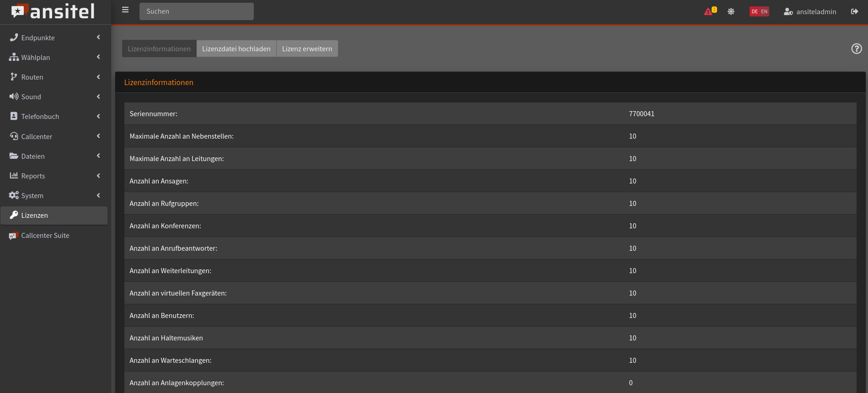Switch to Lizenz erweitern tab
Viewport: 868px width, 393px height.
click(307, 48)
